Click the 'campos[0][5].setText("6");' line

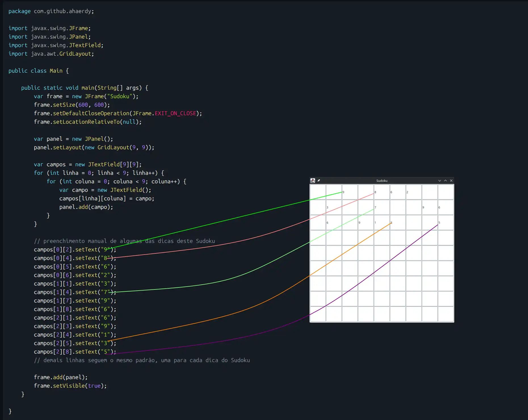pos(75,267)
